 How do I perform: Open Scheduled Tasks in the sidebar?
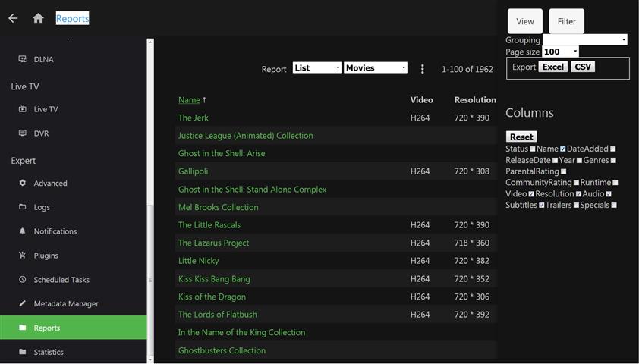(61, 280)
